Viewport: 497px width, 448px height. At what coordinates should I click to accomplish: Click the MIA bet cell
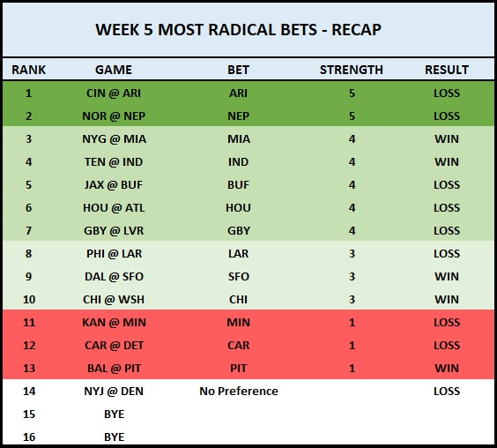[x=239, y=139]
